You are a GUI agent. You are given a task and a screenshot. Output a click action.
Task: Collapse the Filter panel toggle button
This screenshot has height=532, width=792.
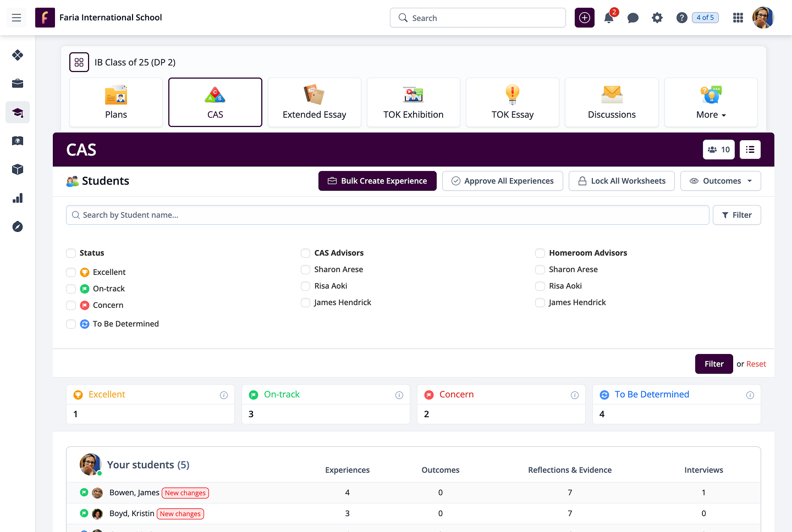pyautogui.click(x=736, y=215)
